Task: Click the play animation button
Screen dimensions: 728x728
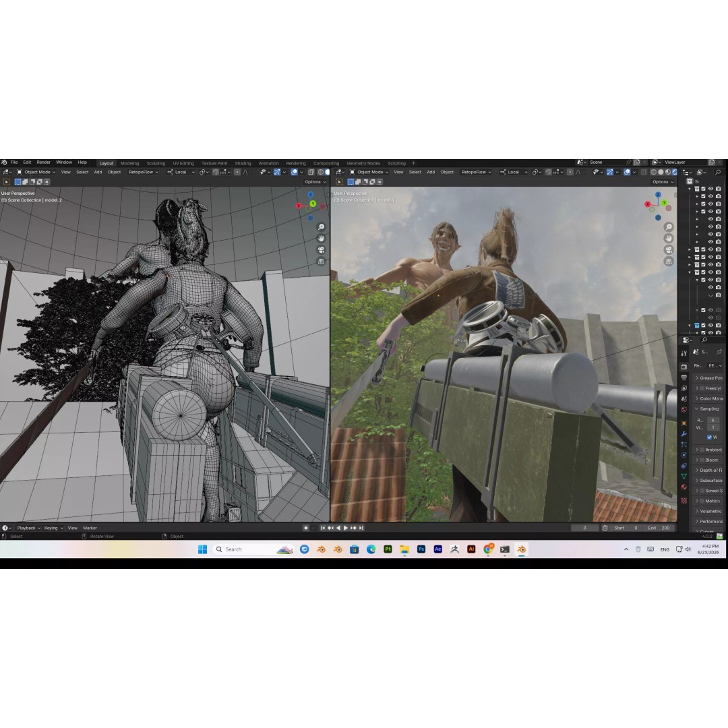Action: (x=345, y=528)
